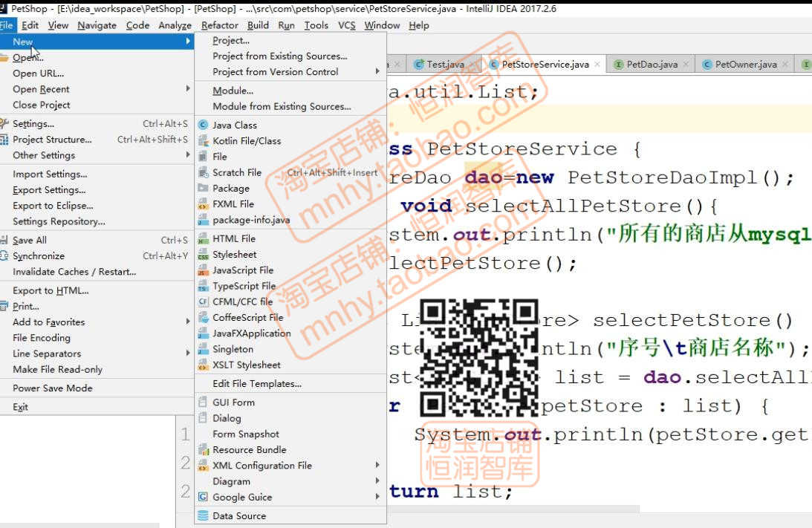Choose Import Settings...
This screenshot has width=812, height=528.
pos(50,174)
